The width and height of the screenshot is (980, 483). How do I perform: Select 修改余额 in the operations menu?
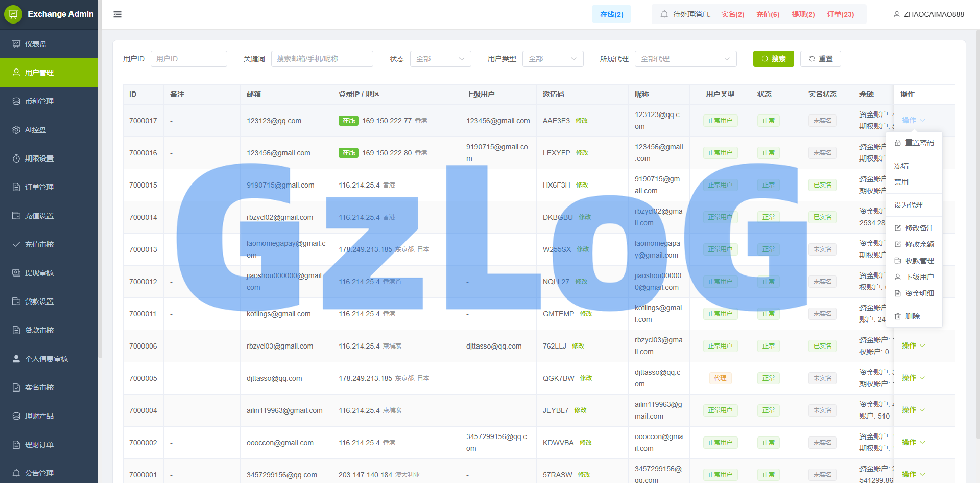tap(914, 244)
